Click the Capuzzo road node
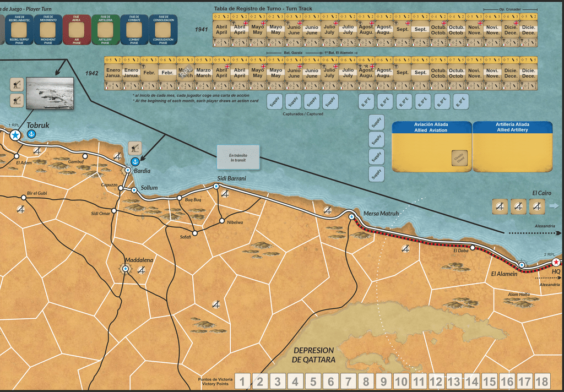 coord(121,188)
